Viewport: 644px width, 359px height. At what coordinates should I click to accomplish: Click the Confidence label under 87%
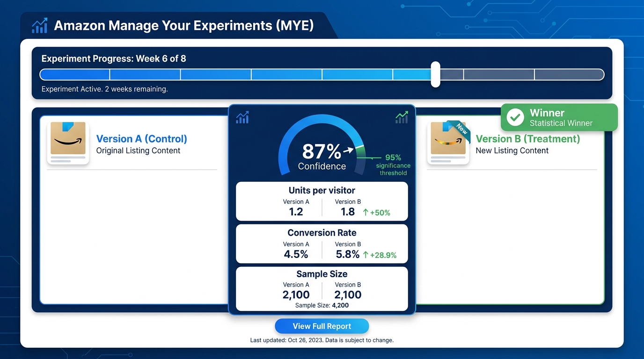tap(322, 166)
